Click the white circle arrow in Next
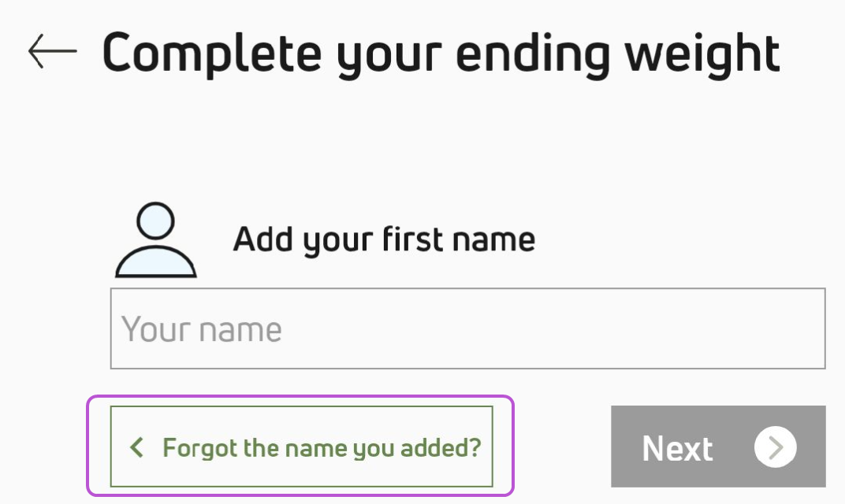This screenshot has height=504, width=845. coord(776,447)
